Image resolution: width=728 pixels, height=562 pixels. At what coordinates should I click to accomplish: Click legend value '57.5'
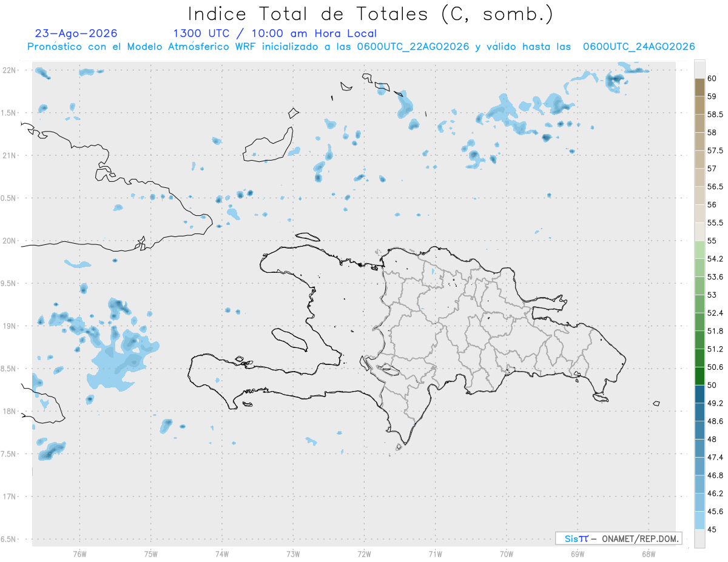(715, 150)
